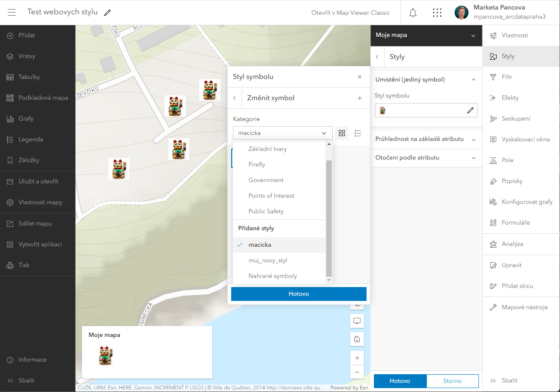Open the hamburger menu
Screen dimensions: 560x392
pos(12,13)
